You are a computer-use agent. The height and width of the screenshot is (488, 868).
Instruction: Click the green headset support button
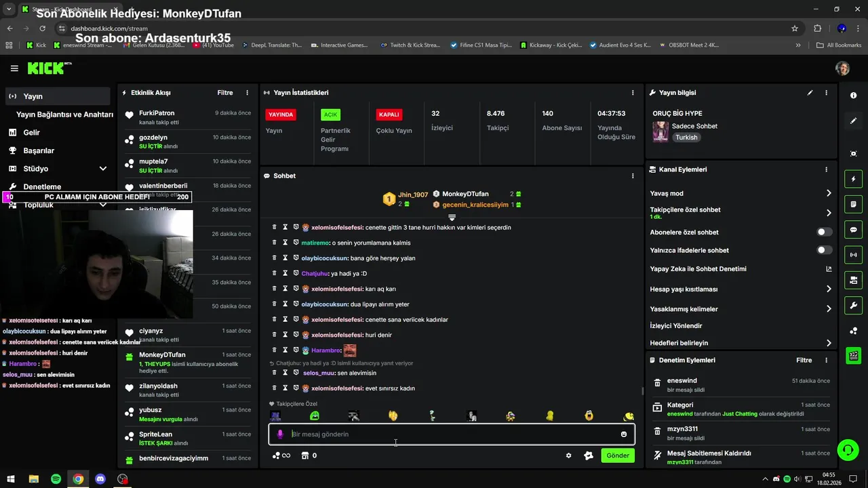847,450
